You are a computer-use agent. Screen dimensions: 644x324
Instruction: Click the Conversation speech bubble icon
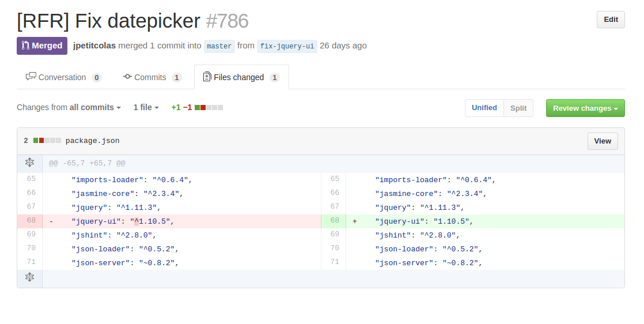pos(31,77)
